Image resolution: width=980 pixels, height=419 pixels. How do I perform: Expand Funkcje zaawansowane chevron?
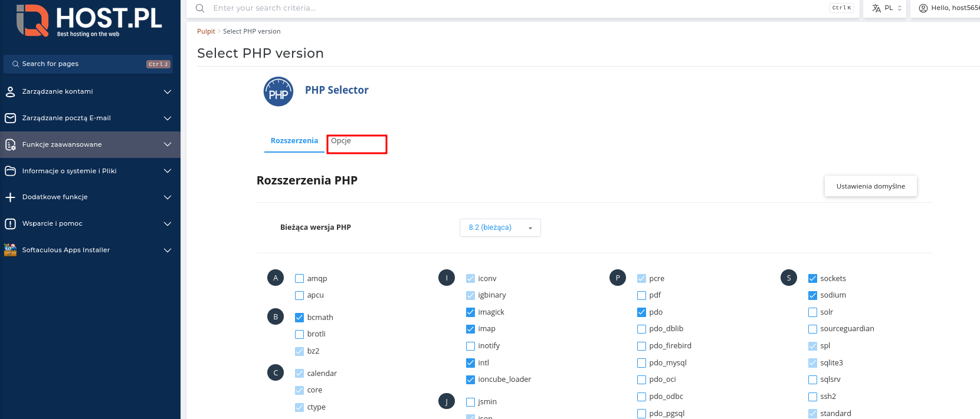tap(168, 144)
